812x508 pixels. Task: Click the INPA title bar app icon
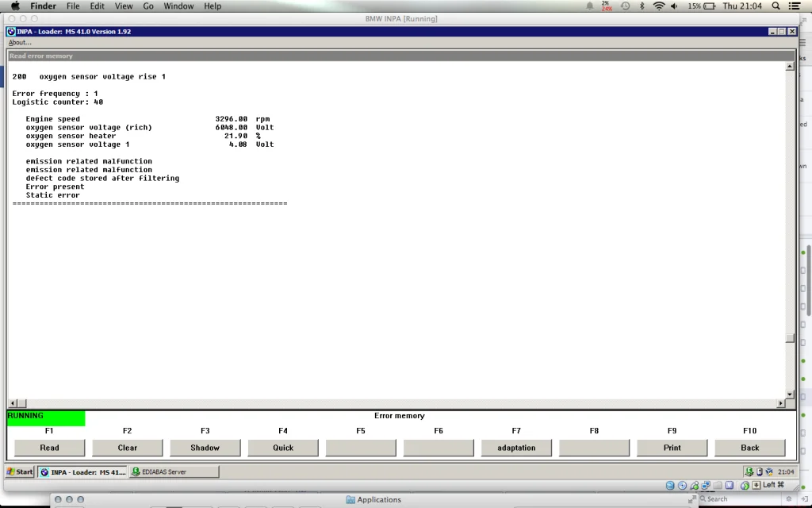11,32
